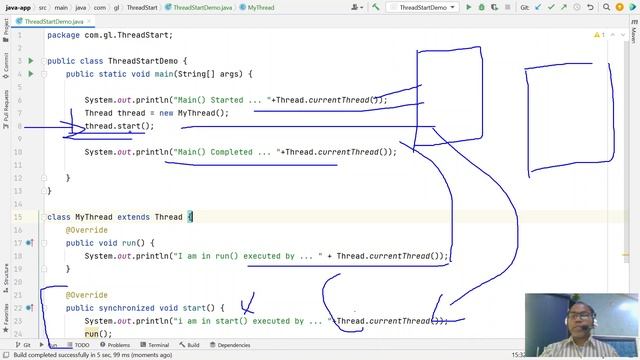Screen dimensions: 640x360
Task: Click Git Commit green checkmark
Action: click(551, 7)
